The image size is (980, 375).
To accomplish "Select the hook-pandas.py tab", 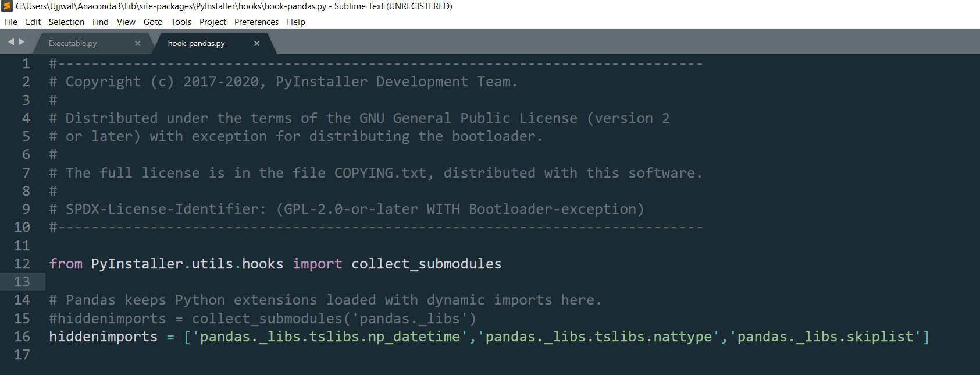I will click(x=196, y=44).
